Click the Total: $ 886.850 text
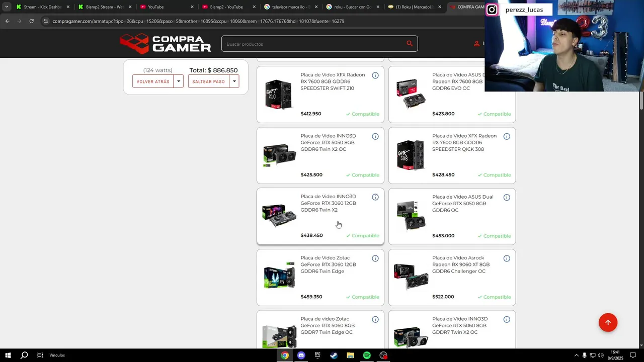 pos(213,70)
